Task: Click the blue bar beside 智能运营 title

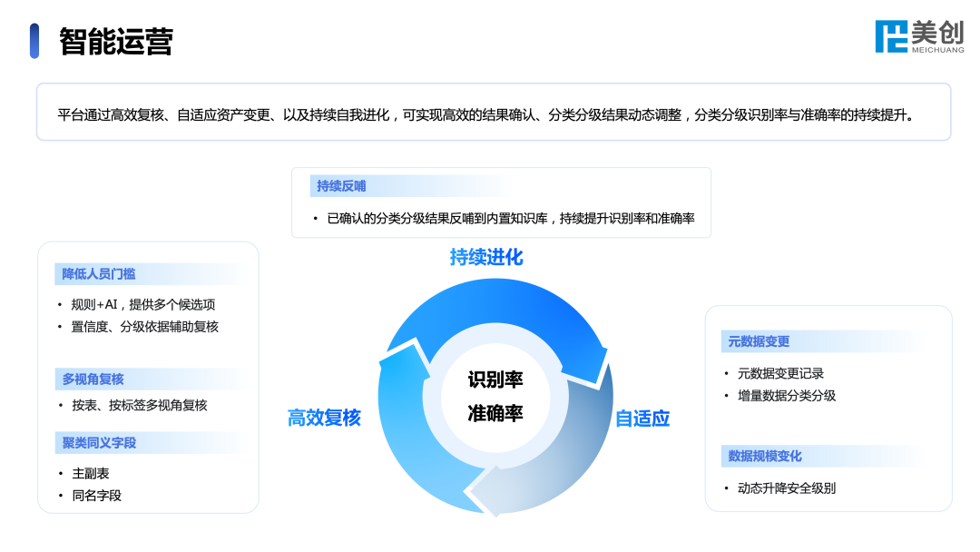Action: (34, 39)
